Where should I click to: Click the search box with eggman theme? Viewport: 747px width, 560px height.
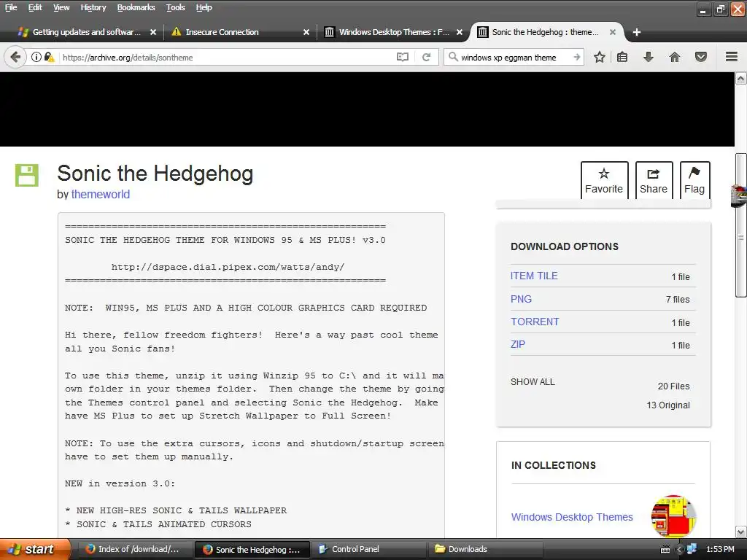(x=514, y=57)
